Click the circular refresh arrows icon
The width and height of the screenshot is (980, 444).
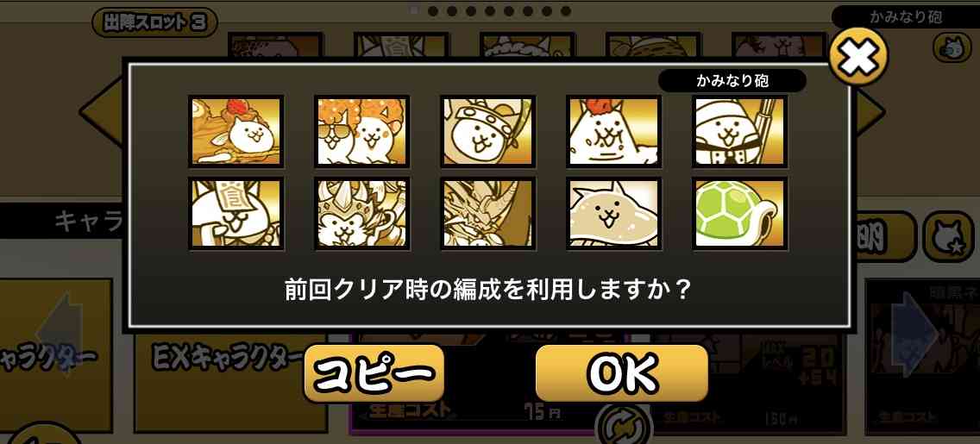(623, 427)
